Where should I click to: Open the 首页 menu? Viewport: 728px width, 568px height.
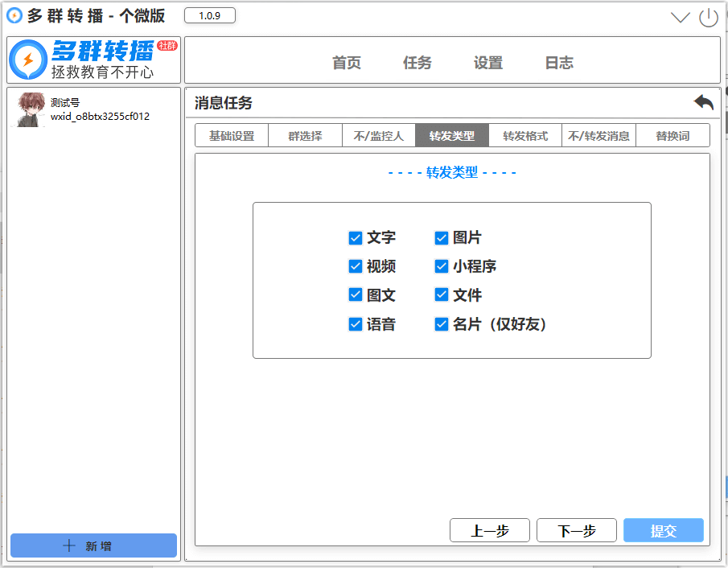point(347,62)
